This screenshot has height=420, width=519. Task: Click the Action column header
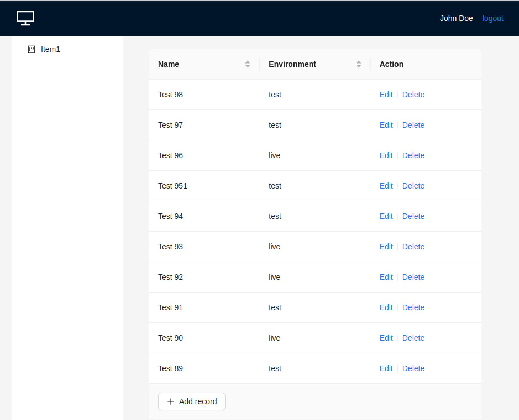tap(391, 64)
